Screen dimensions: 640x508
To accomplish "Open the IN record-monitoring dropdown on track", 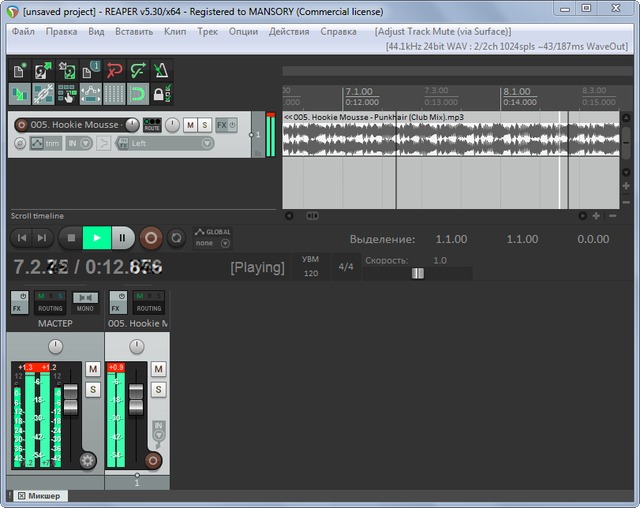I will click(79, 143).
